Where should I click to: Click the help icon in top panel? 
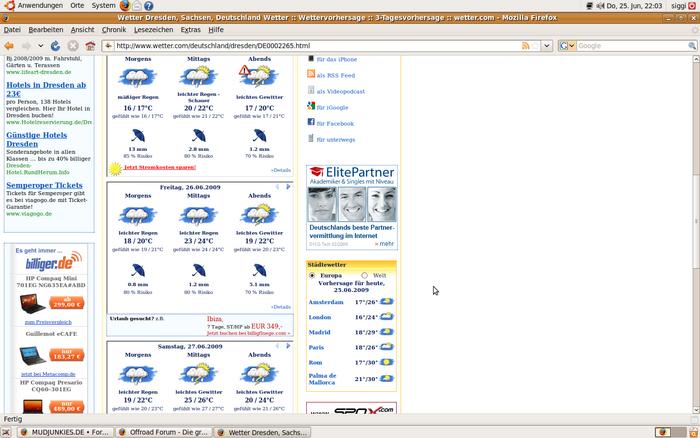coord(149,6)
